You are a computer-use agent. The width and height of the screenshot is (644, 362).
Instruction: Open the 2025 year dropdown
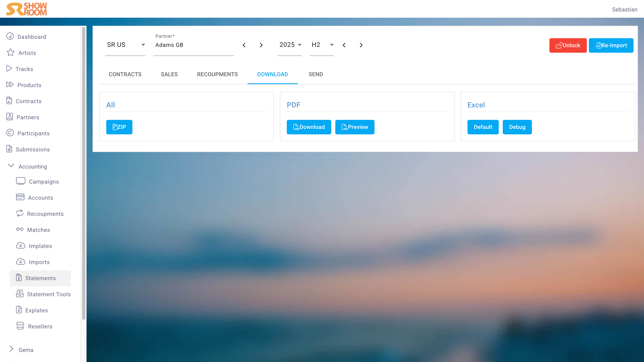point(290,45)
